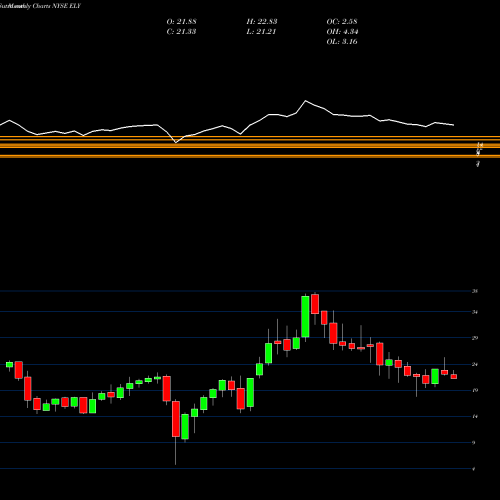Select the low value "L: 21.21"
Viewport: 500px width, 500px height.
click(x=261, y=32)
